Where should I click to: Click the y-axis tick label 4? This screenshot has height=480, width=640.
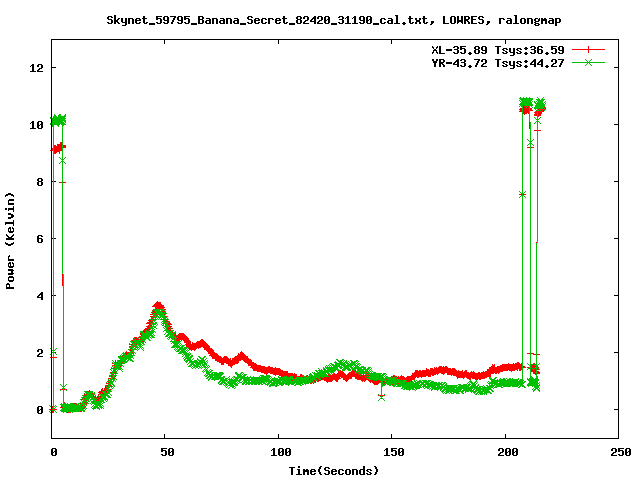(x=40, y=296)
